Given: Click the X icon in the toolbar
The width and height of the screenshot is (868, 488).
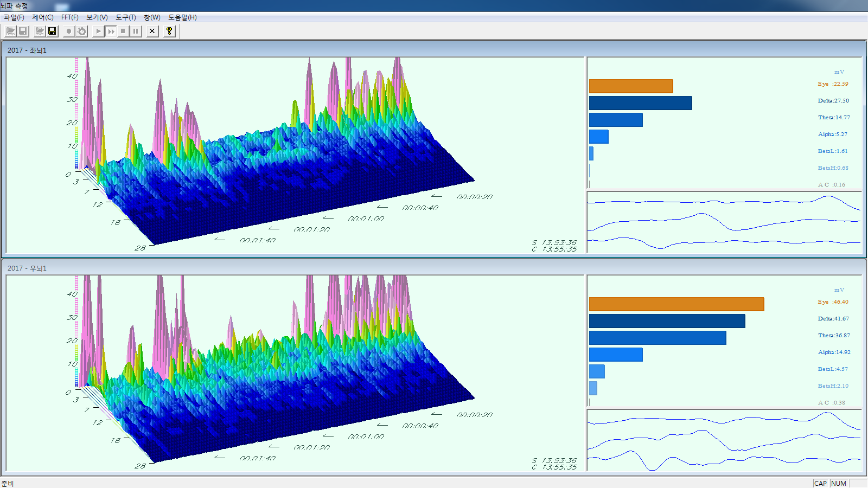Looking at the screenshot, I should (x=152, y=31).
